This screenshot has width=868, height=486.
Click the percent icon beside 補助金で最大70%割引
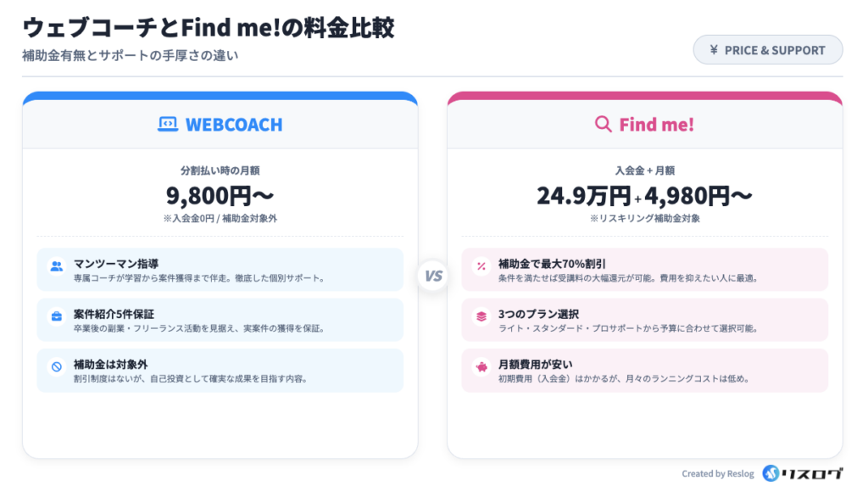[x=481, y=266]
